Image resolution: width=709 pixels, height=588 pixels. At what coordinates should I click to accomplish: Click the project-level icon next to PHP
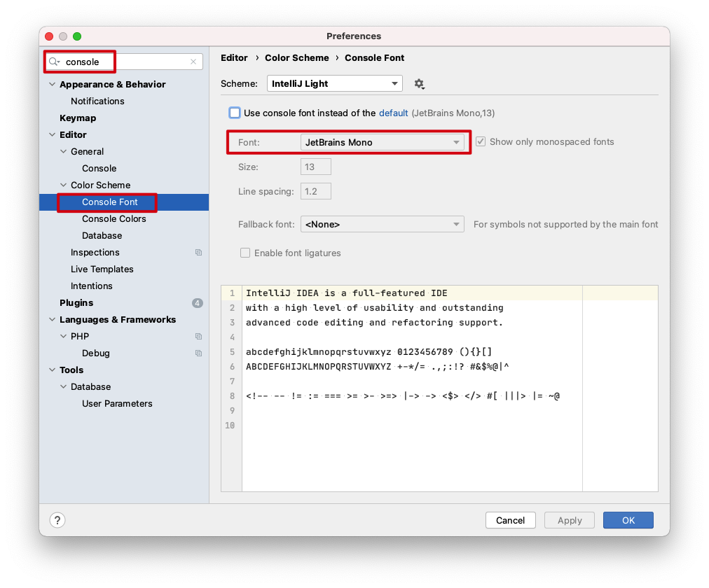pyautogui.click(x=198, y=337)
